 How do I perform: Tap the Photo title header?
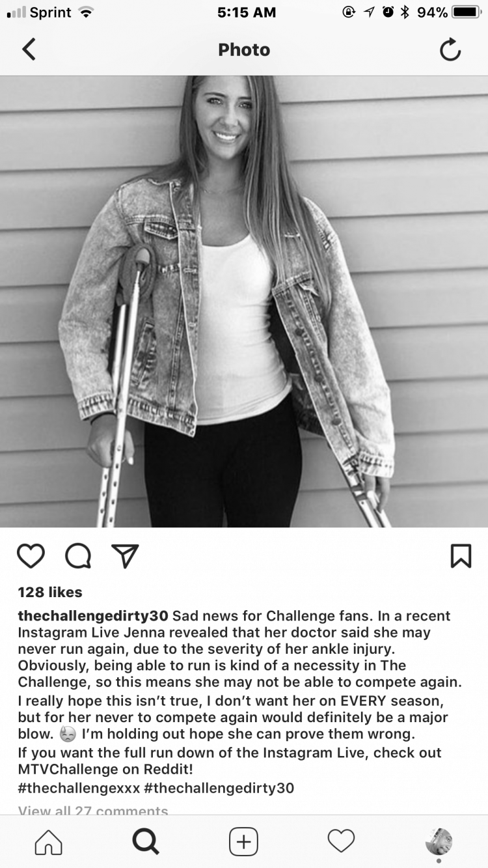pyautogui.click(x=244, y=49)
